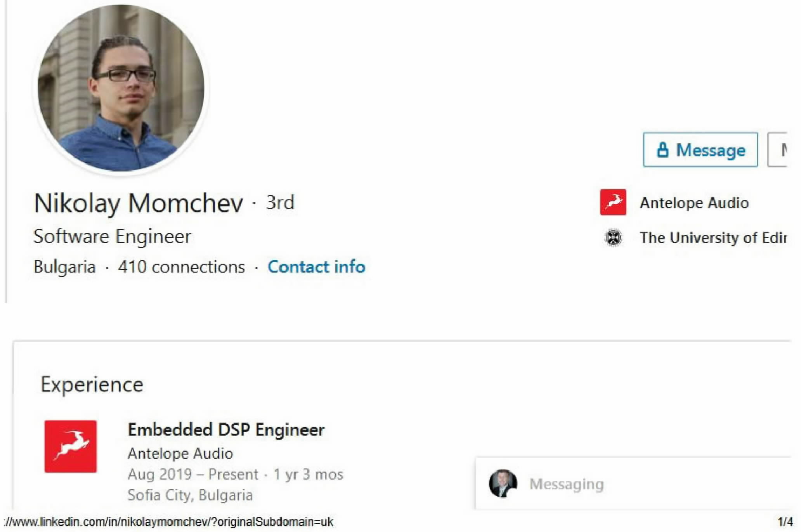View the 410 connections list

[181, 267]
